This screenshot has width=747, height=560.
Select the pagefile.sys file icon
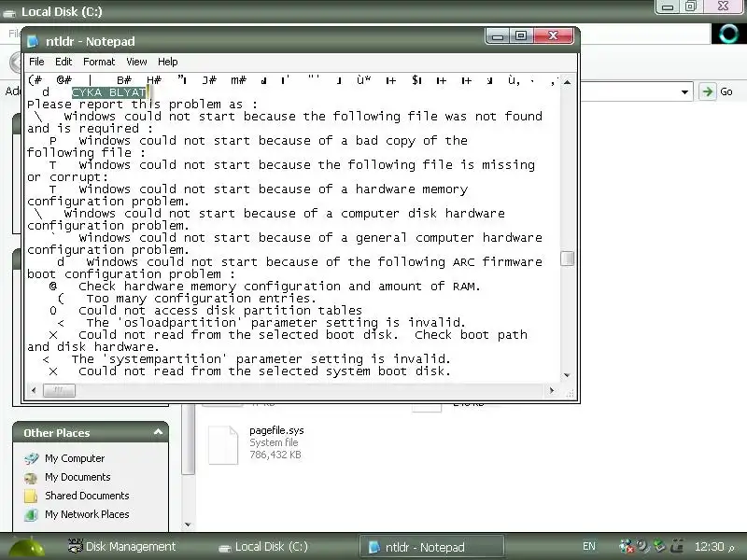(223, 445)
